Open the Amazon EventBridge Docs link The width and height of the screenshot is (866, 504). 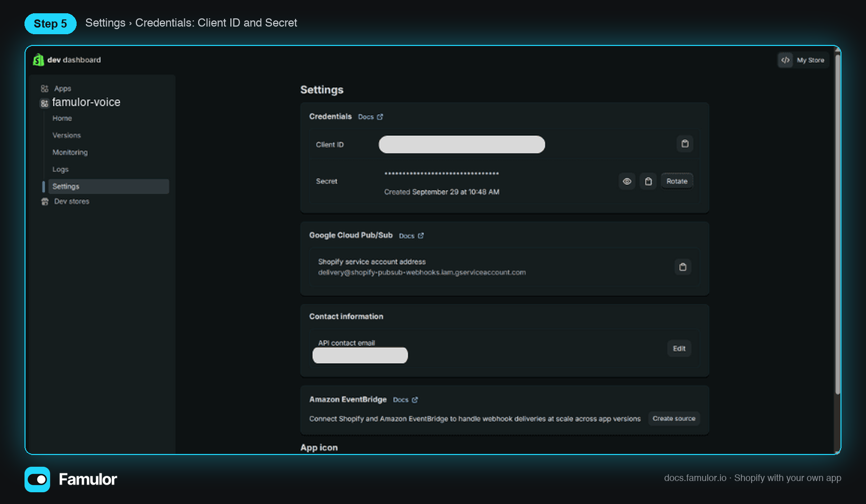tap(400, 400)
